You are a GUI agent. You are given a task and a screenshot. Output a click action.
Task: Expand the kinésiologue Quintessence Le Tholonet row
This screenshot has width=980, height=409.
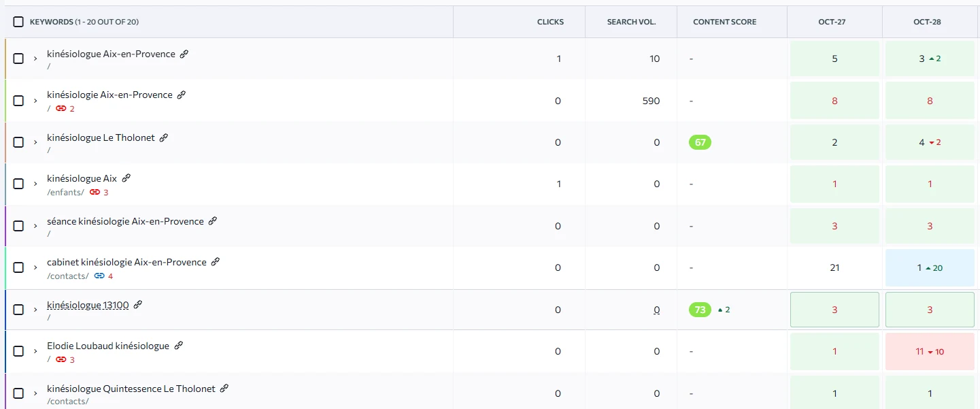coord(35,393)
